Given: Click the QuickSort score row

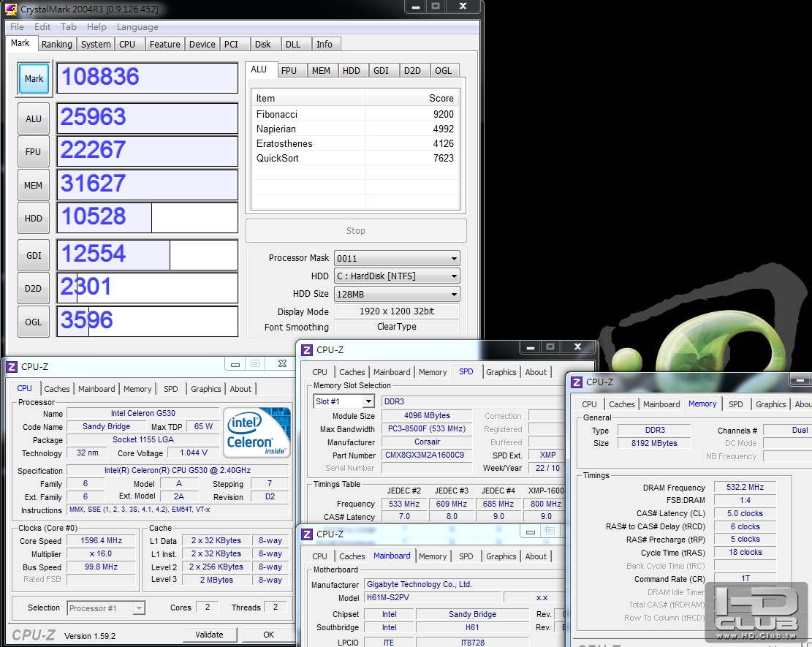Looking at the screenshot, I should [355, 158].
